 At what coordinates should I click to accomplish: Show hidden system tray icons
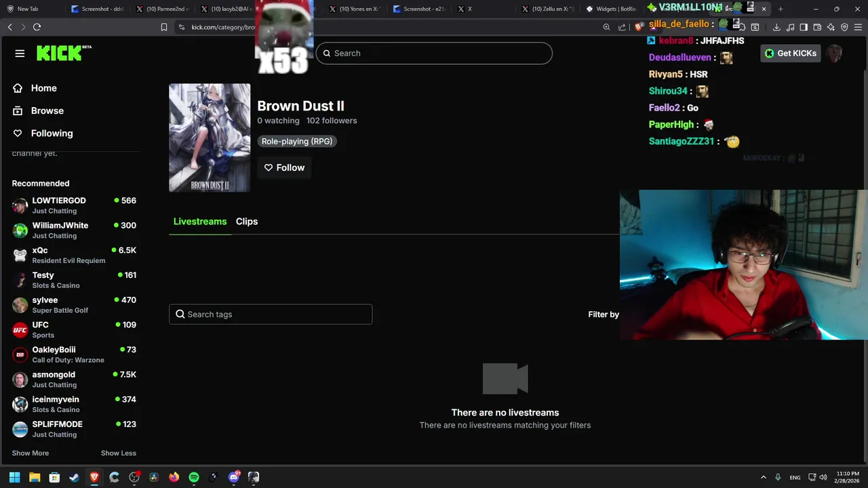tap(763, 477)
